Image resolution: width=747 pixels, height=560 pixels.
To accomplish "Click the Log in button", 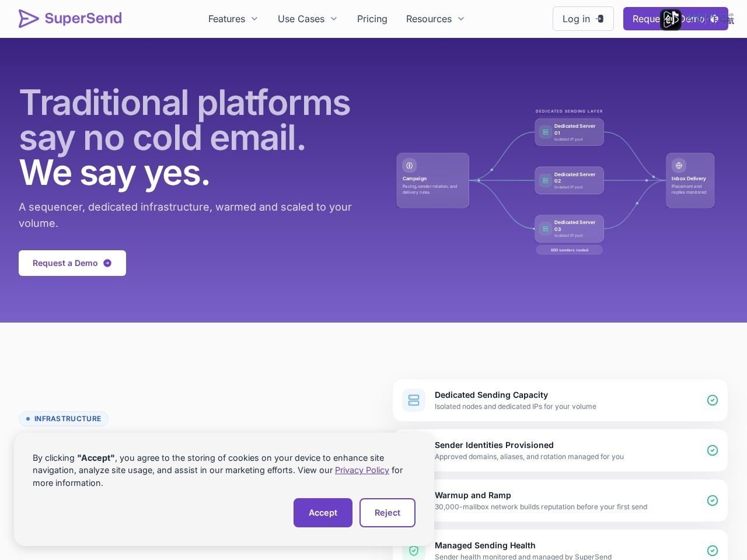I will coord(583,19).
